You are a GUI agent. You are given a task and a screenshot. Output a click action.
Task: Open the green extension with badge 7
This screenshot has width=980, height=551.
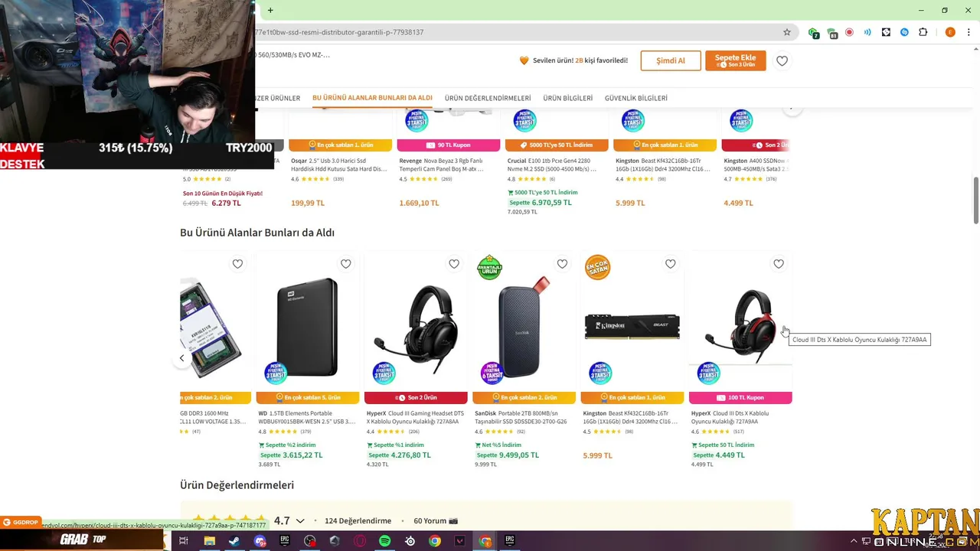tap(813, 32)
